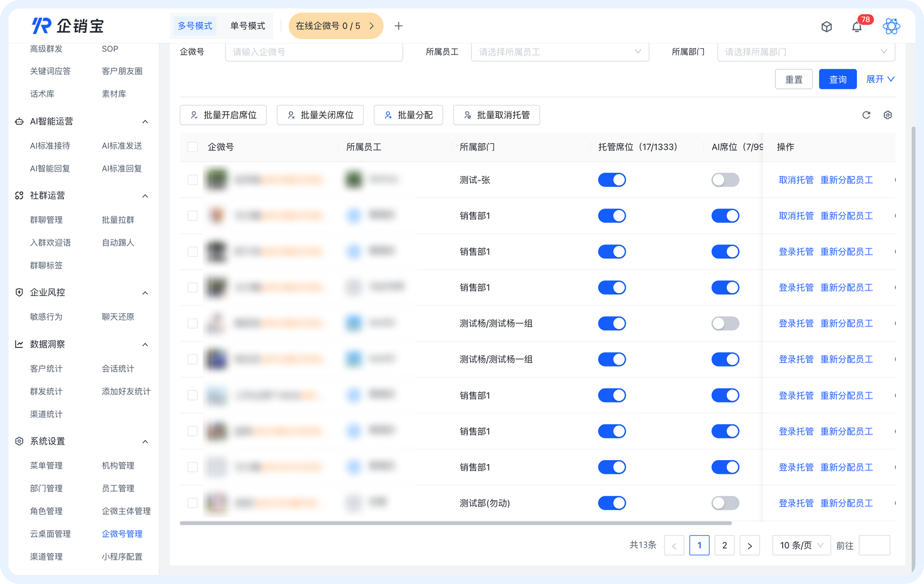Image resolution: width=924 pixels, height=584 pixels.
Task: Enable AI席位 toggle for 测试部(勿动) row
Action: coord(725,503)
